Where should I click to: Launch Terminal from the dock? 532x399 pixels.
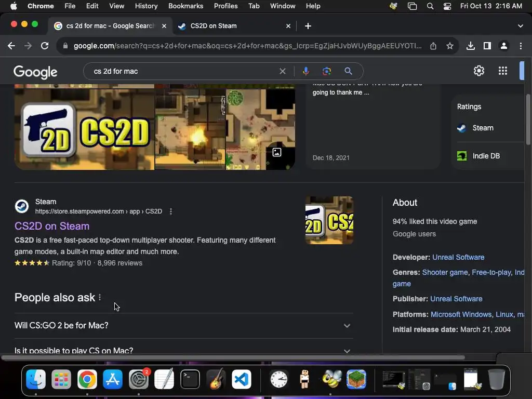pyautogui.click(x=190, y=379)
